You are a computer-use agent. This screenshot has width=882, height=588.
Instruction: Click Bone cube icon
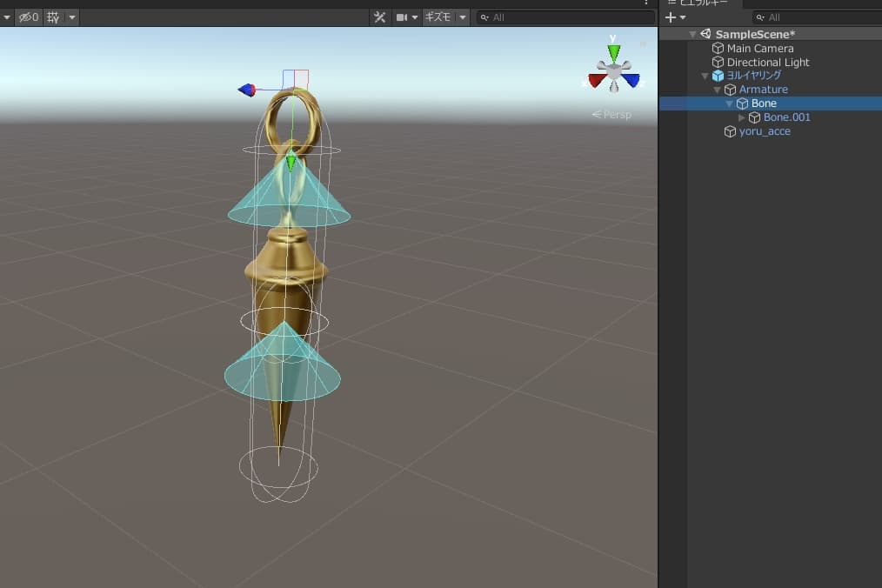point(743,104)
